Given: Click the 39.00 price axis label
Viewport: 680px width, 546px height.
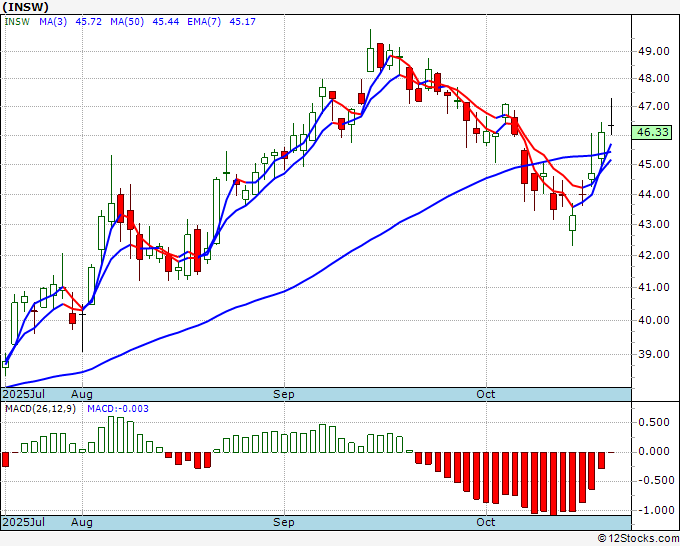Looking at the screenshot, I should tap(654, 354).
